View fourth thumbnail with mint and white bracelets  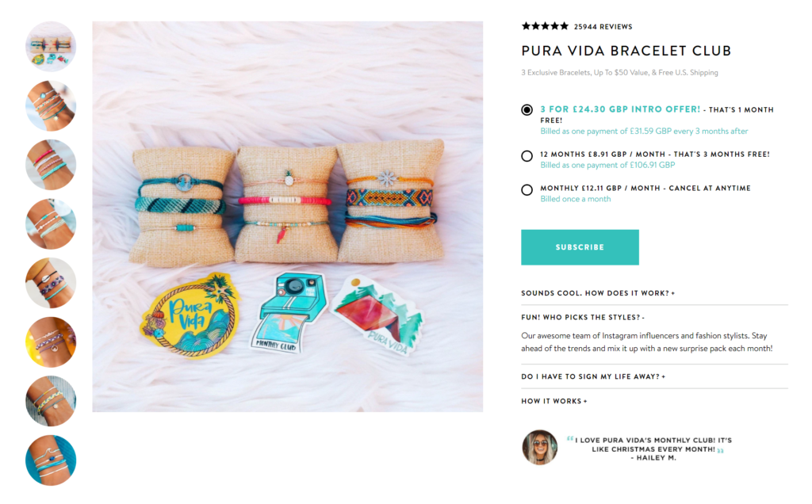coord(51,224)
